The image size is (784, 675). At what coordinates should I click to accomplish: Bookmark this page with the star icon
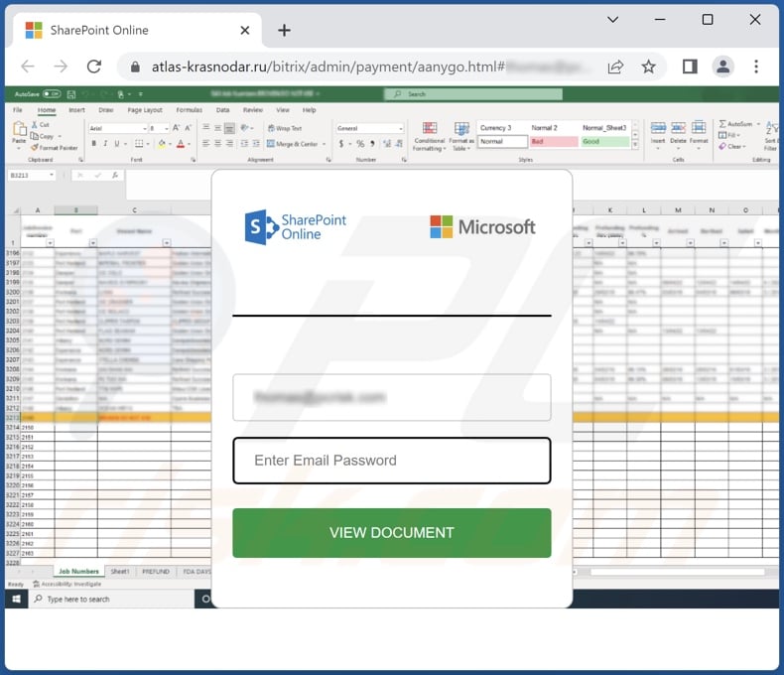[x=648, y=66]
